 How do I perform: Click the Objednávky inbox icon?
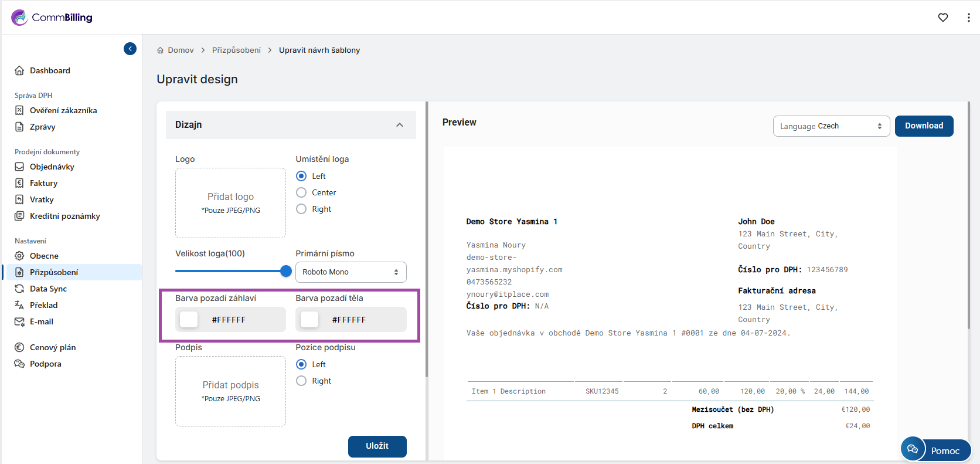point(19,167)
